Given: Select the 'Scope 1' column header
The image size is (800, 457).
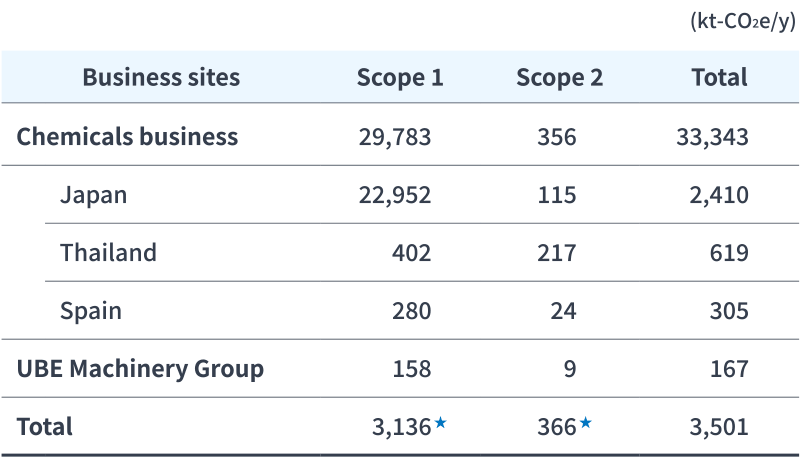Looking at the screenshot, I should point(400,78).
